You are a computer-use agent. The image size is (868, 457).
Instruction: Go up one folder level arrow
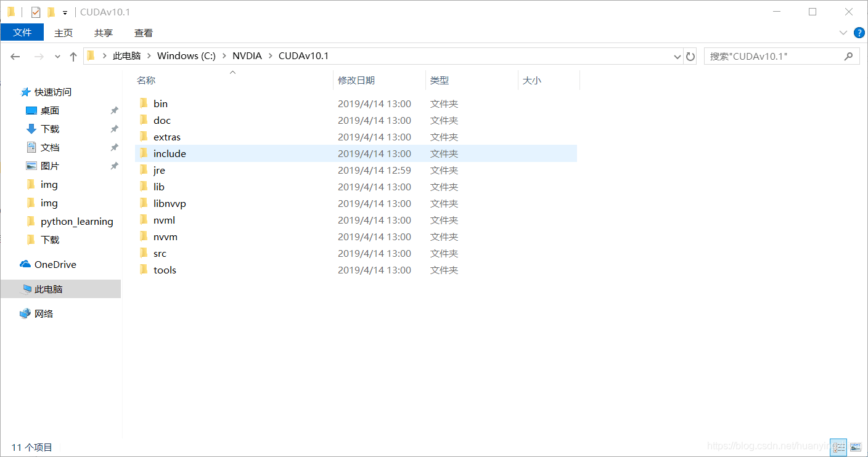click(73, 56)
